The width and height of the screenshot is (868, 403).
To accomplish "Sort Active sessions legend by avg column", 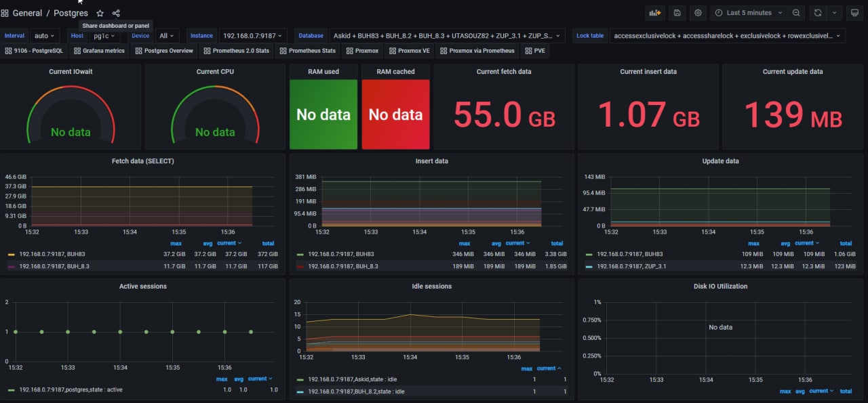I will 240,379.
